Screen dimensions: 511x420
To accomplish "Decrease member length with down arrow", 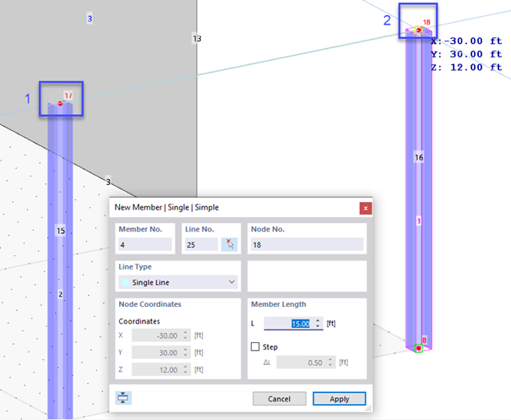I will [x=318, y=326].
